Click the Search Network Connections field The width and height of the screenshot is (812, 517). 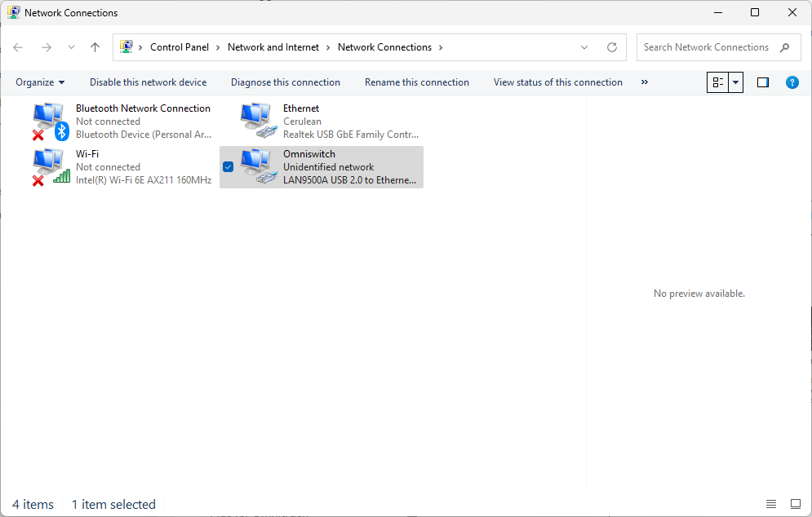(706, 47)
